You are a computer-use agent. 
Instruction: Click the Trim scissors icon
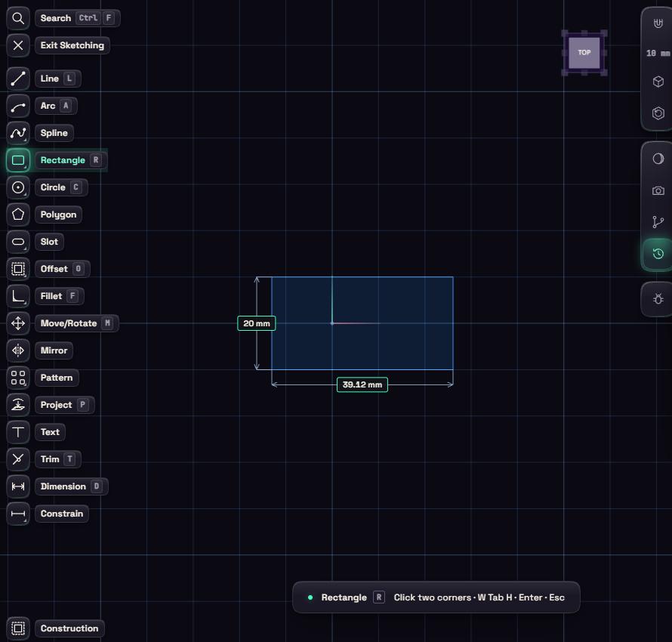point(18,459)
